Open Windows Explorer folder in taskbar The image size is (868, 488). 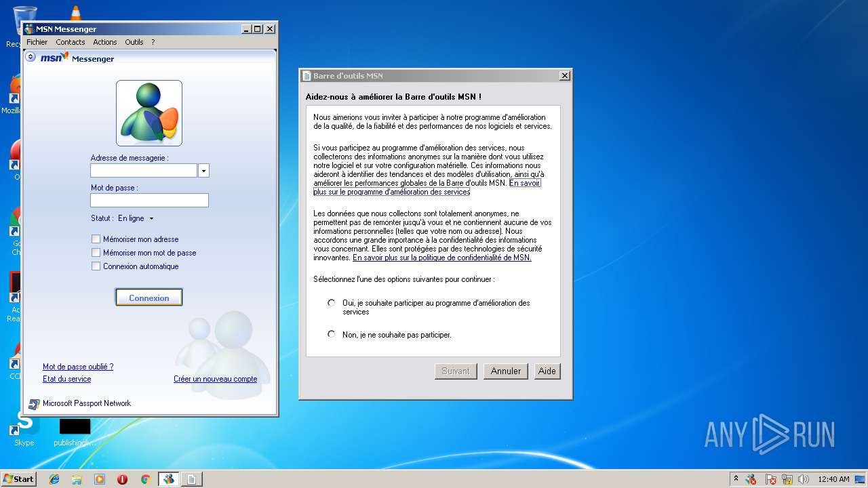pyautogui.click(x=77, y=479)
